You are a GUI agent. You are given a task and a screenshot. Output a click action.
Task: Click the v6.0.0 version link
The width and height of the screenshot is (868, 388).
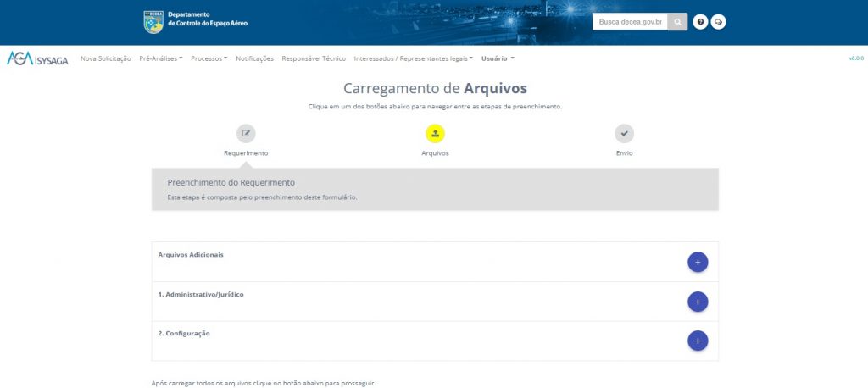(855, 58)
